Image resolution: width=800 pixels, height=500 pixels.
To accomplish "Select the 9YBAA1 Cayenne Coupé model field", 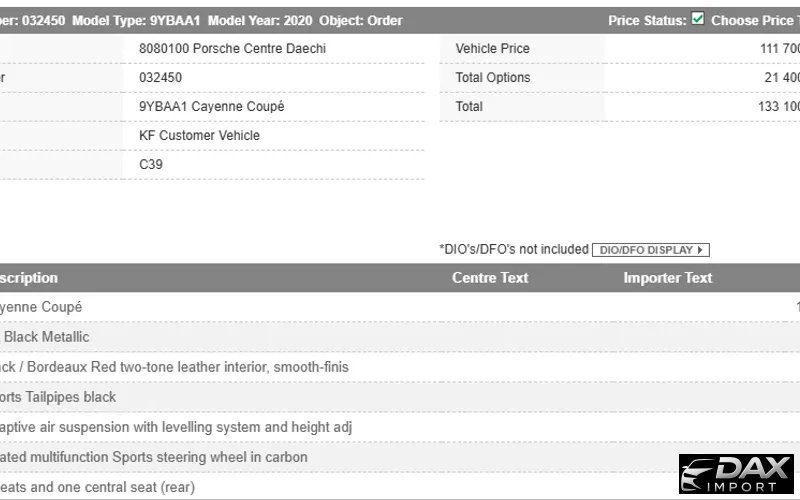I will (211, 107).
